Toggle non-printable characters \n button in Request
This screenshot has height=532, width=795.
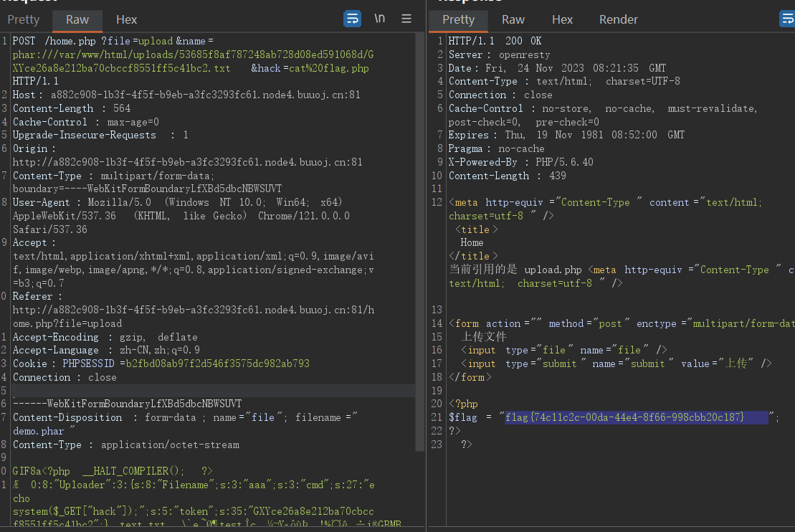tap(380, 19)
